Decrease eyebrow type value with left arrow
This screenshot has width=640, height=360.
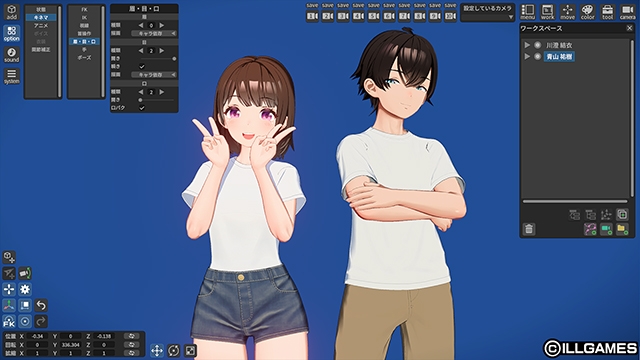pos(141,25)
